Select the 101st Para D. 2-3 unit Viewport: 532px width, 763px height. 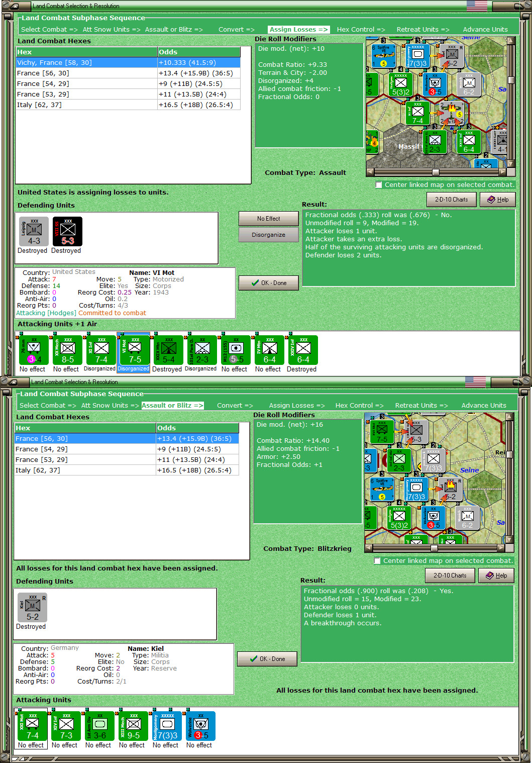point(202,350)
